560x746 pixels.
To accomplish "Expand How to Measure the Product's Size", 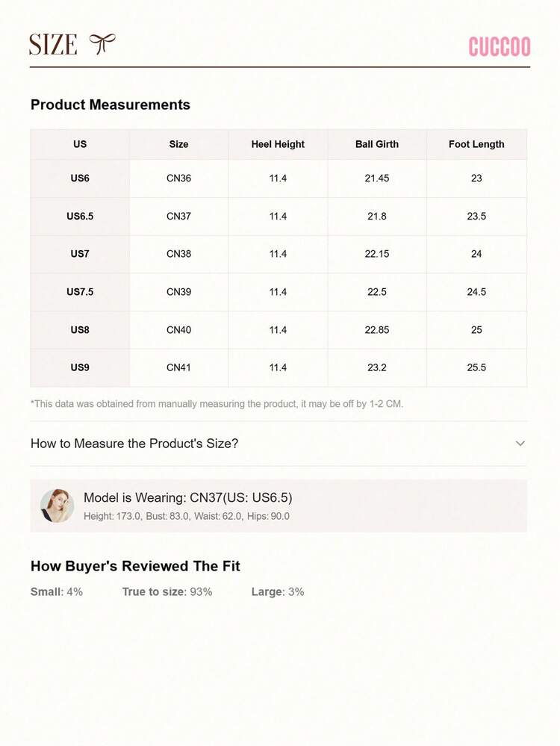I will click(x=134, y=444).
